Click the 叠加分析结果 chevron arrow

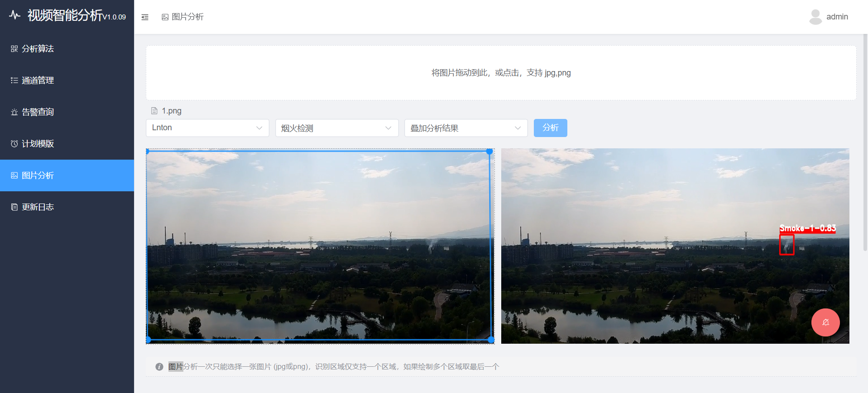pos(518,128)
